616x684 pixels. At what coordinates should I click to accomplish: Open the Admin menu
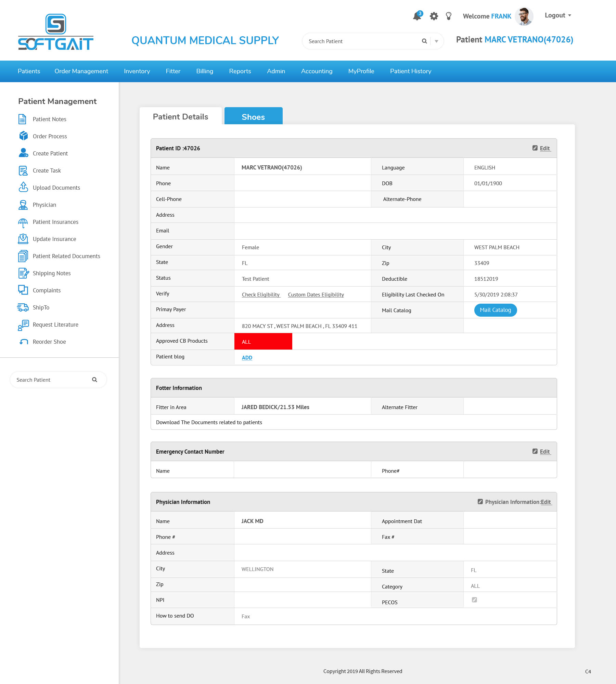coord(276,71)
